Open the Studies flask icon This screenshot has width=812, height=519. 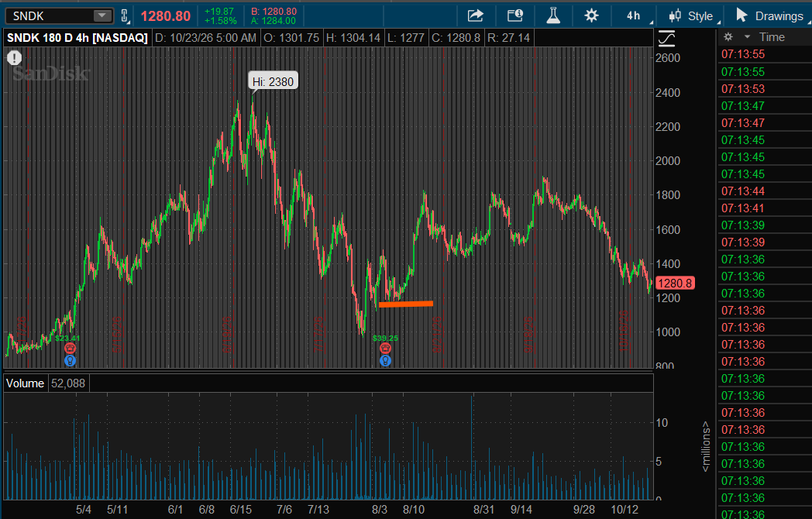tap(553, 16)
